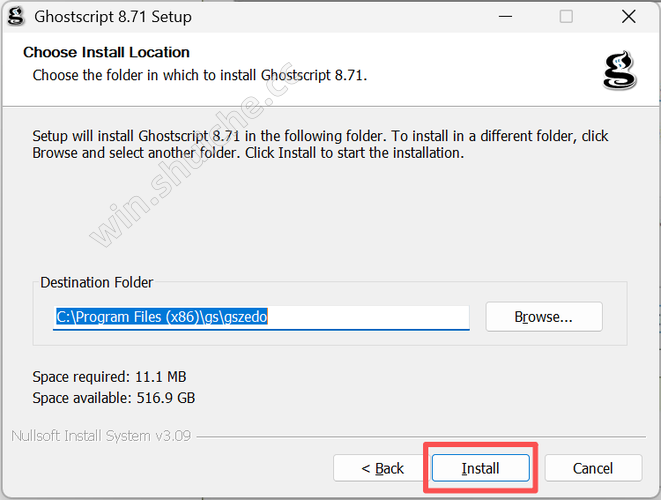Click the Ghostscript icon in the title bar

click(16, 17)
